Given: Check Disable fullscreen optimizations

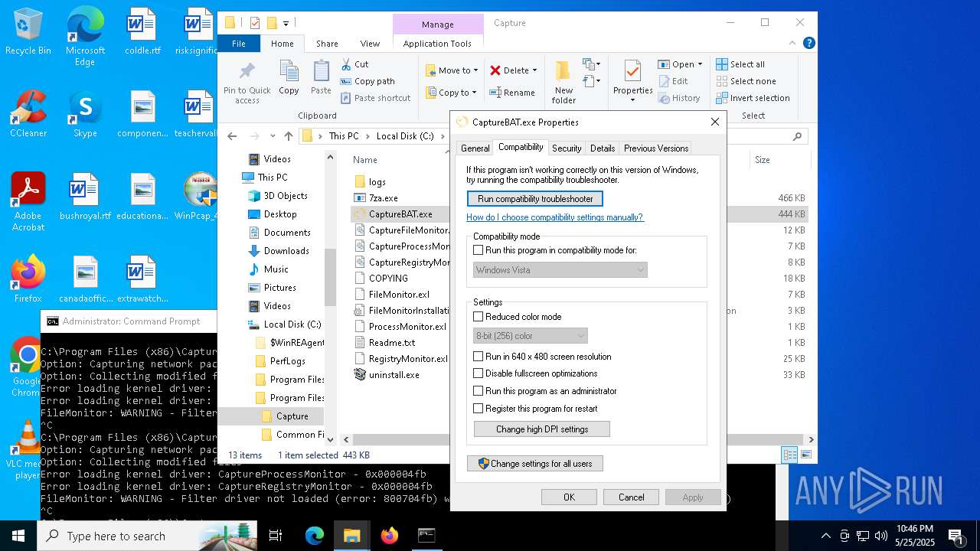Looking at the screenshot, I should point(479,373).
